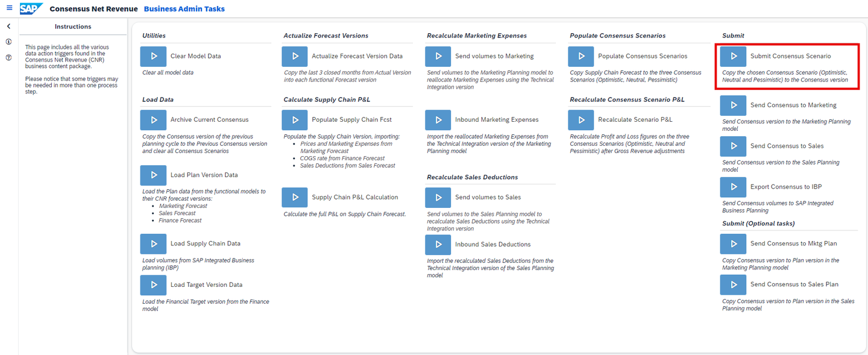Run the Load Plan Version Data trigger
Viewport: 868px width, 355px height.
(154, 175)
